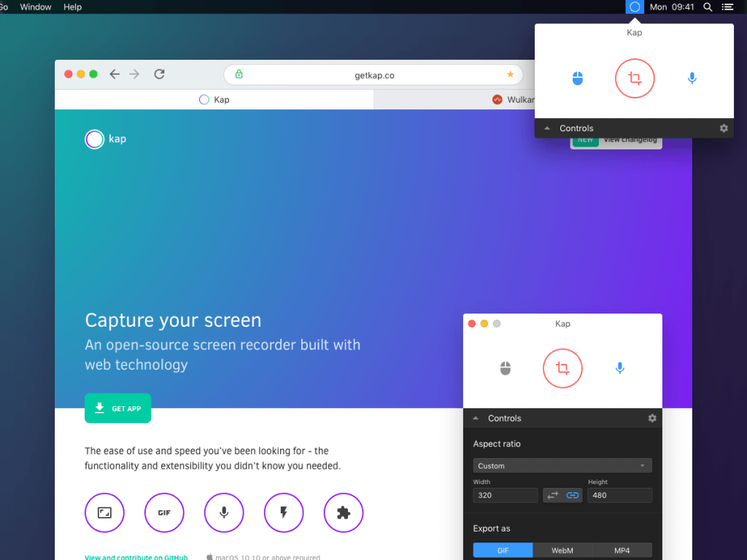Minimize the Kap window with its yellow button

point(484,324)
